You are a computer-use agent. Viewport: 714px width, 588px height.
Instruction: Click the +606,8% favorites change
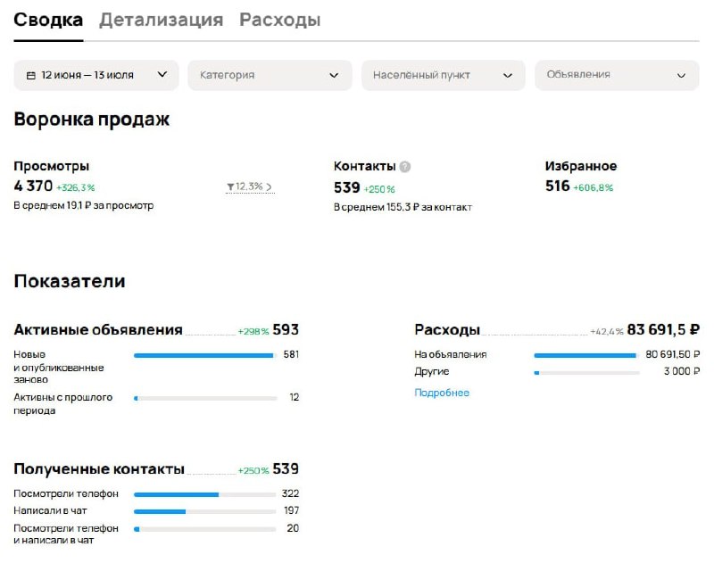593,187
